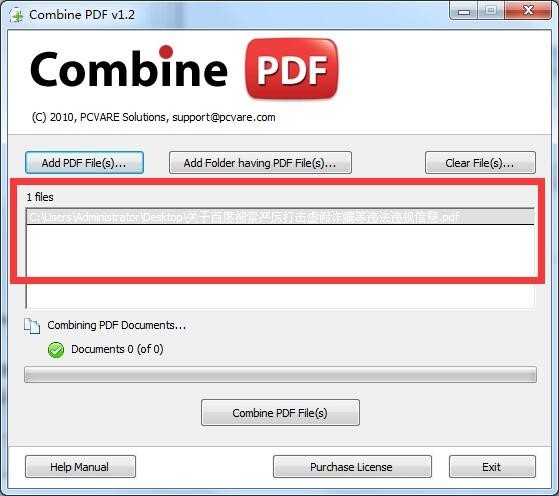Start merging with Combine PDF File(s)
This screenshot has width=559, height=496.
click(x=280, y=413)
